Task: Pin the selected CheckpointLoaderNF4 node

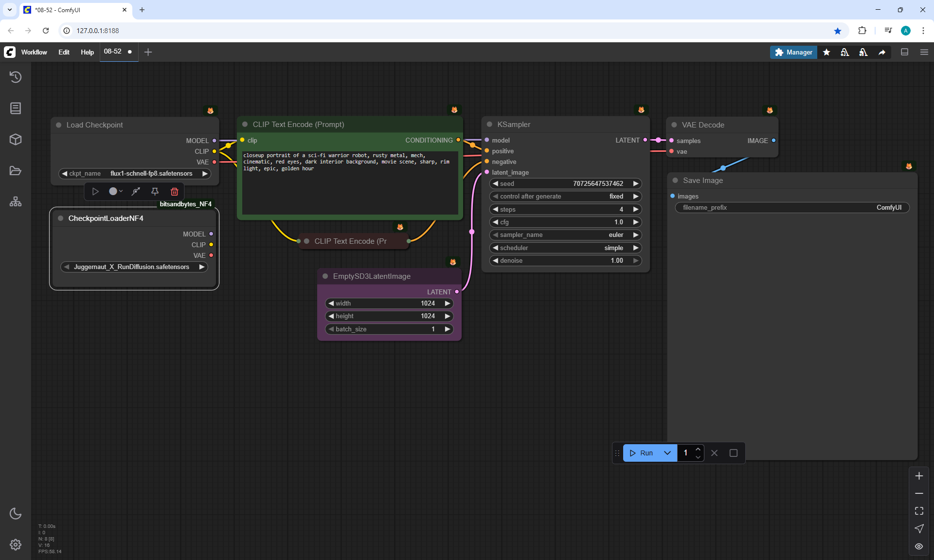Action: [x=155, y=192]
